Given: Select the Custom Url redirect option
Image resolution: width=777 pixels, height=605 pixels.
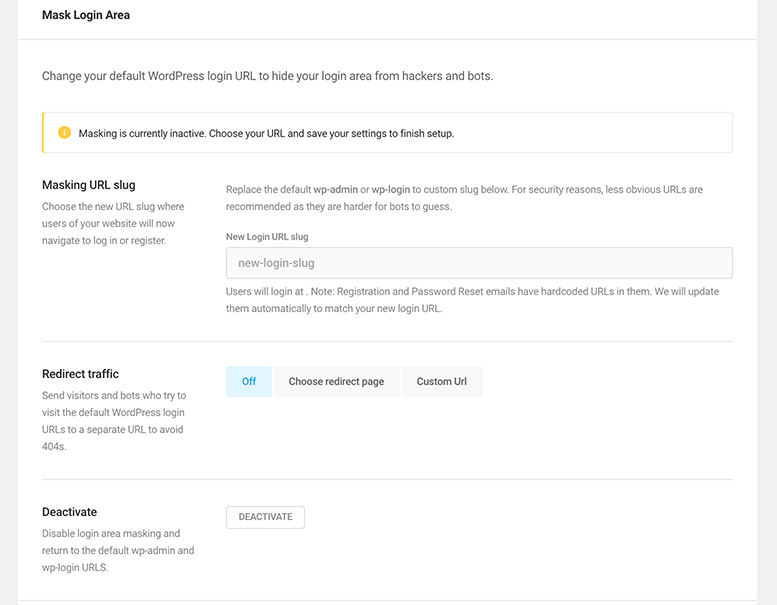Looking at the screenshot, I should [x=441, y=381].
